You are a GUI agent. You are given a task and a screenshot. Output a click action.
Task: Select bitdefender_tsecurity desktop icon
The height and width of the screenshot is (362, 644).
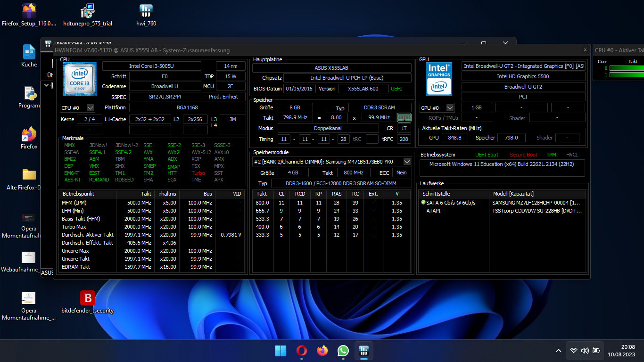(x=88, y=302)
